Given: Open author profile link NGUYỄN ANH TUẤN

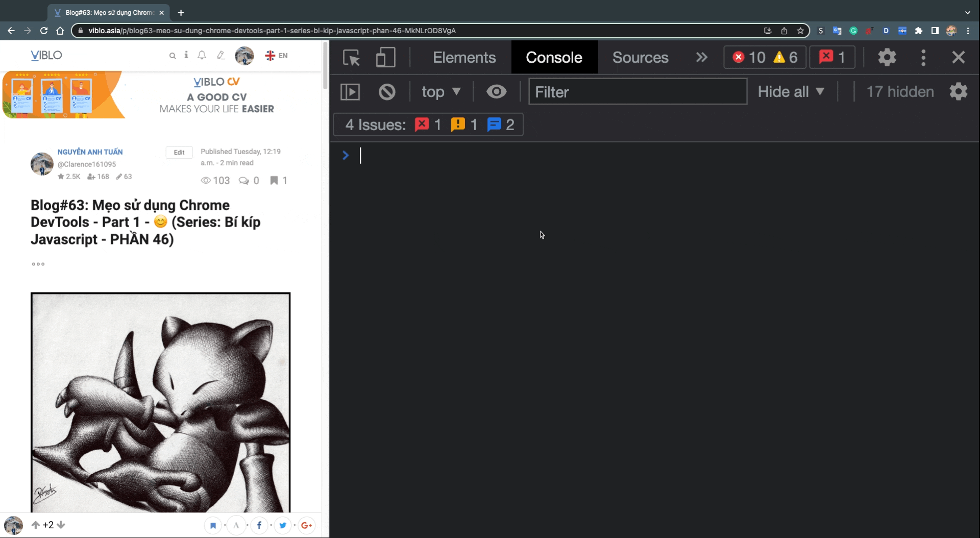Looking at the screenshot, I should 90,152.
